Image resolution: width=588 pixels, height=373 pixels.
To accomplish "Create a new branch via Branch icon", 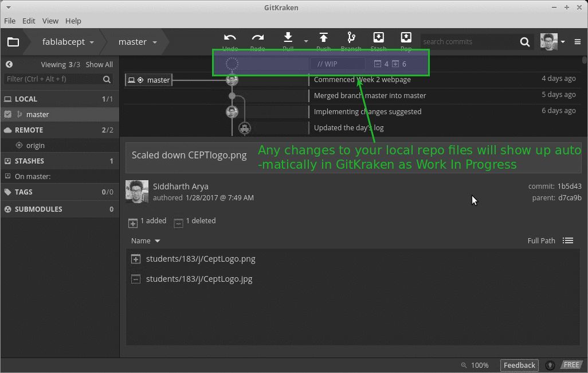I will (x=351, y=42).
